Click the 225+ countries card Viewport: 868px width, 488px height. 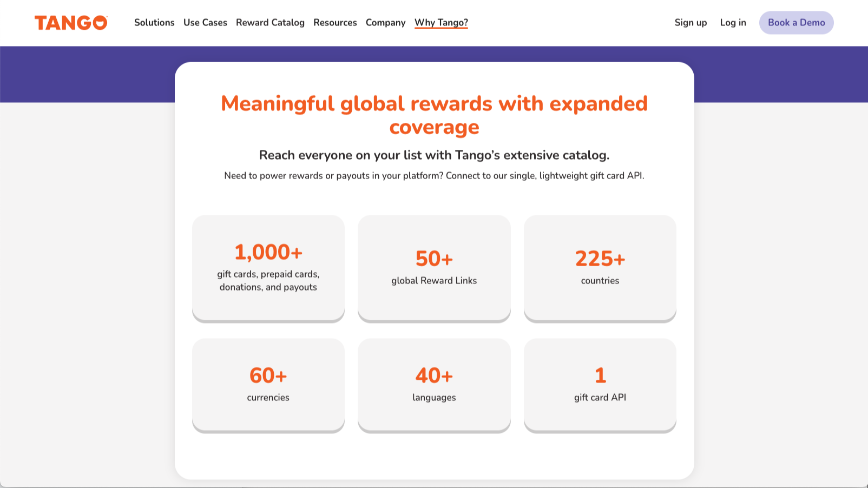pyautogui.click(x=600, y=268)
